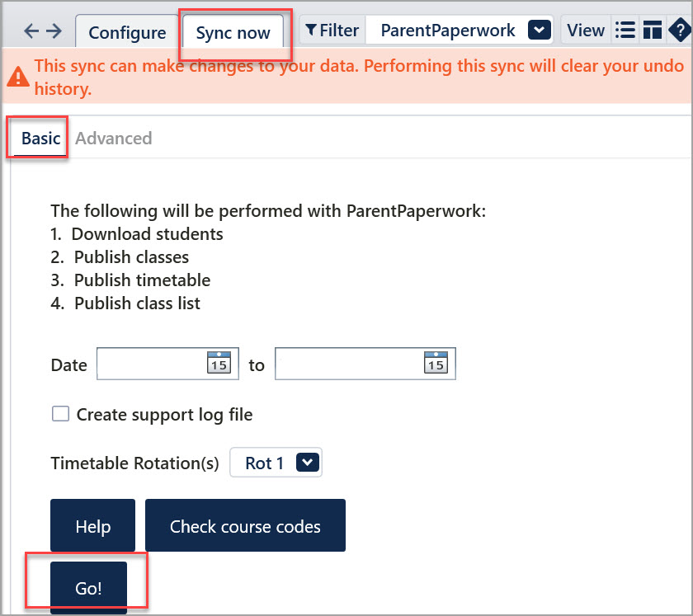Click the start Date input field
The image size is (693, 616).
coord(168,364)
